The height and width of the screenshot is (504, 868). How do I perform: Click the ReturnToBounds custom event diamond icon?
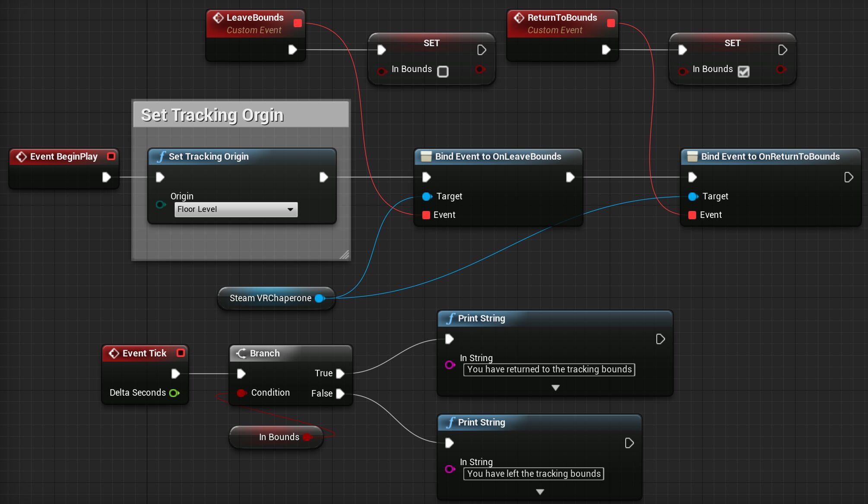[518, 18]
